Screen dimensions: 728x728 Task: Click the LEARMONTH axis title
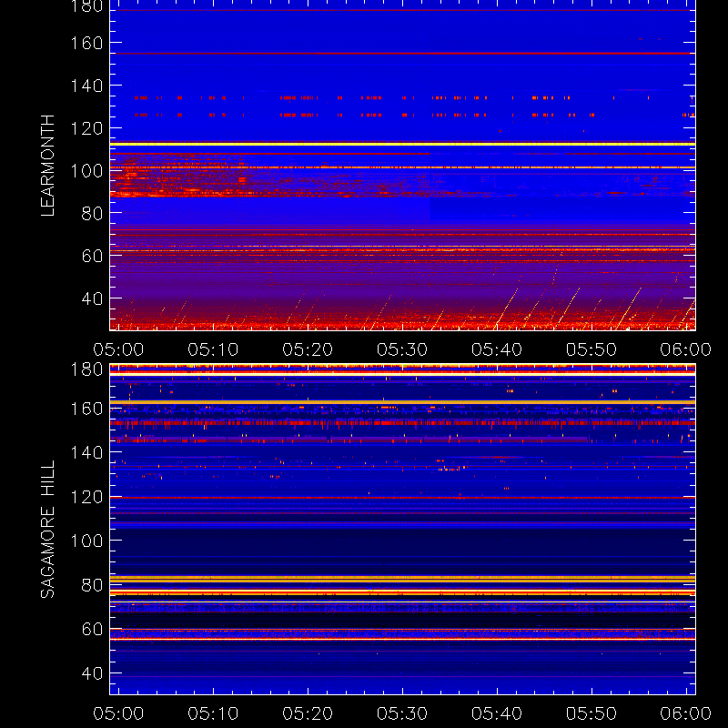47,166
